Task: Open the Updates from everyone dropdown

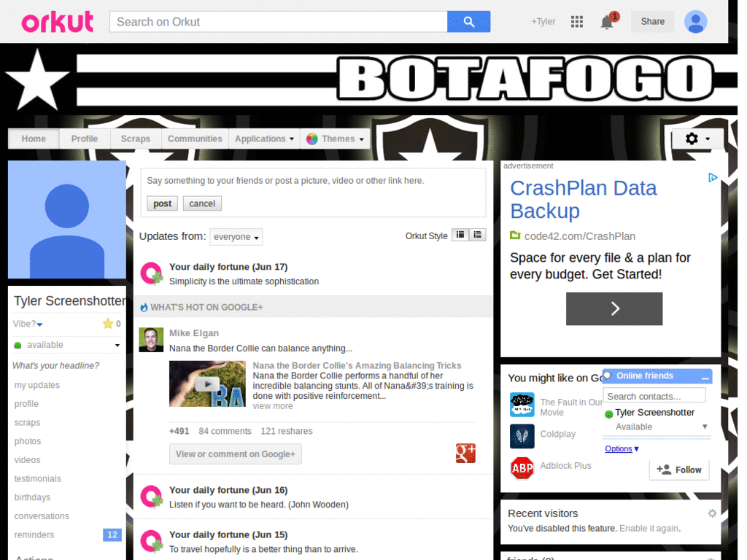Action: pyautogui.click(x=236, y=237)
